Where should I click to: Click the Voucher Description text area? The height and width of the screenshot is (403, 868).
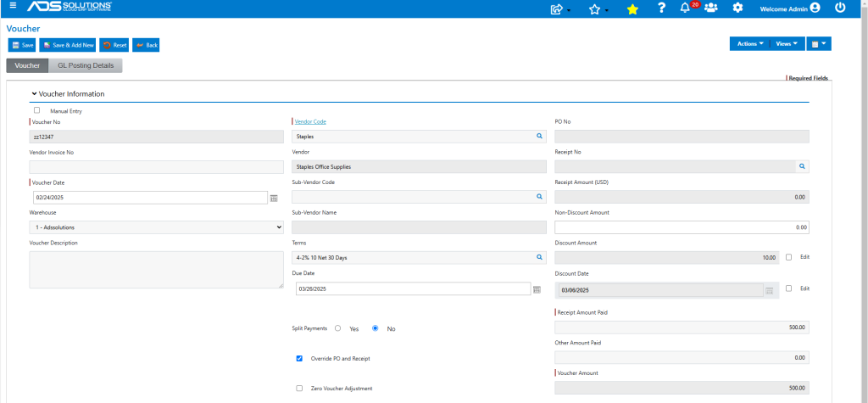[156, 270]
